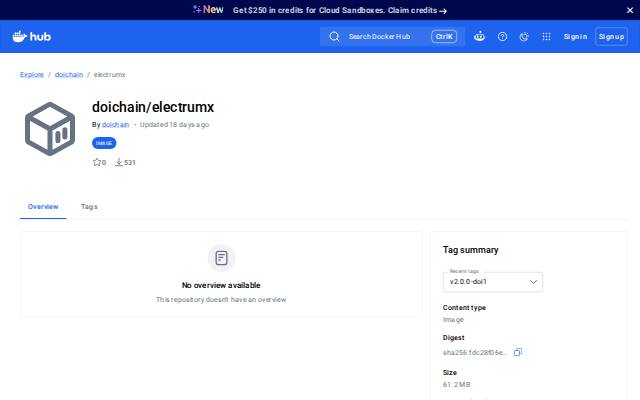This screenshot has height=400, width=640.
Task: Click the electrumx breadcrumb text
Action: 109,75
